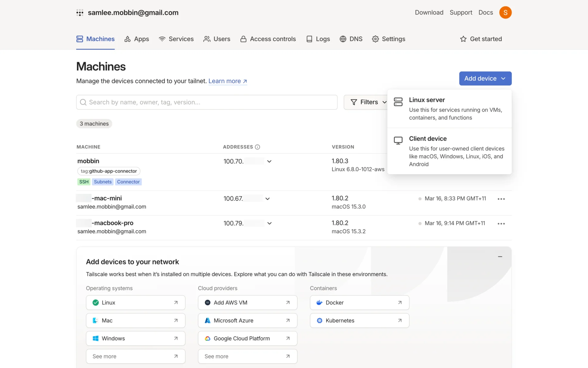The height and width of the screenshot is (368, 588).
Task: Open the Kubernetes setup link
Action: point(359,320)
